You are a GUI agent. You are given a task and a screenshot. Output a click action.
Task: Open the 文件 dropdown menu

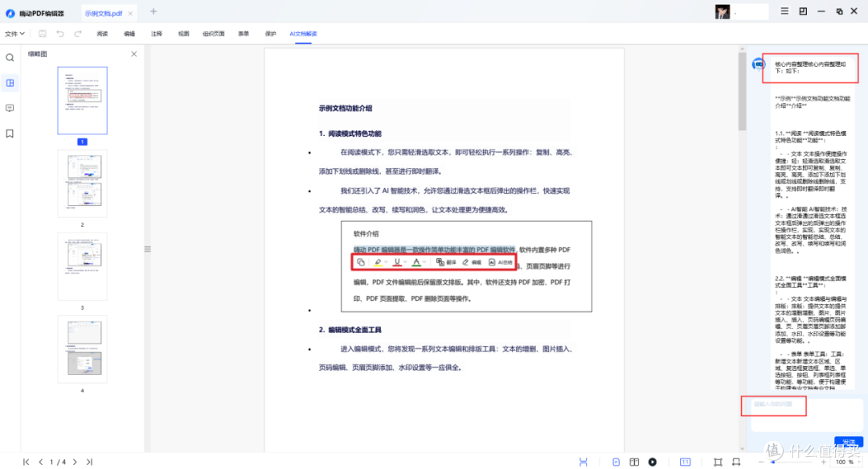(x=15, y=34)
